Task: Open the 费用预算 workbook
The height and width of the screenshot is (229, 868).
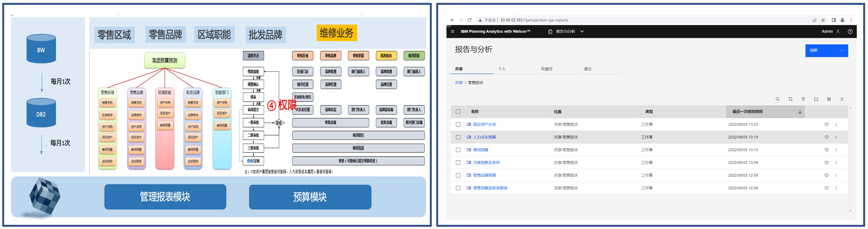Action: tap(480, 150)
